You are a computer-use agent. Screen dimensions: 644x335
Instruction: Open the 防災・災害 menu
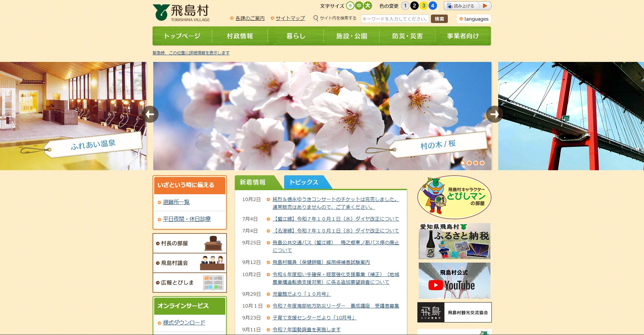pos(407,36)
